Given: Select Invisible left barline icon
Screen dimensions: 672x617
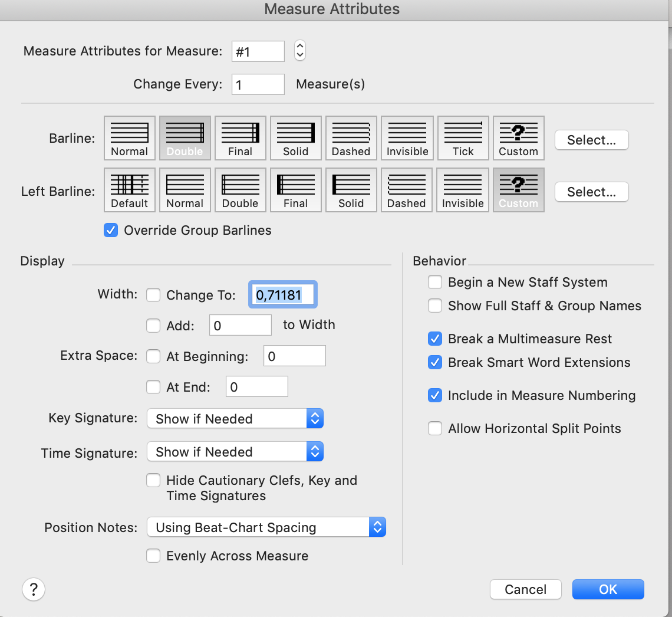Looking at the screenshot, I should (463, 190).
